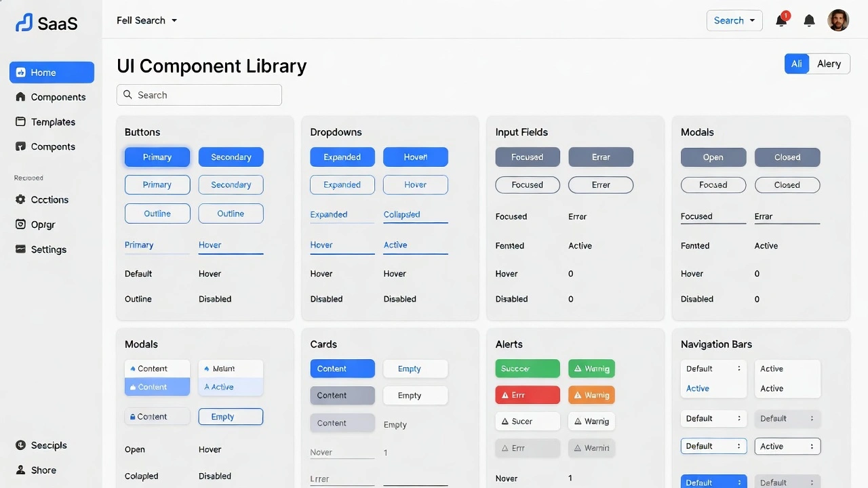Screen dimensions: 868x488
Task: Click the Templates window icon in the sidebar
Action: click(x=20, y=122)
